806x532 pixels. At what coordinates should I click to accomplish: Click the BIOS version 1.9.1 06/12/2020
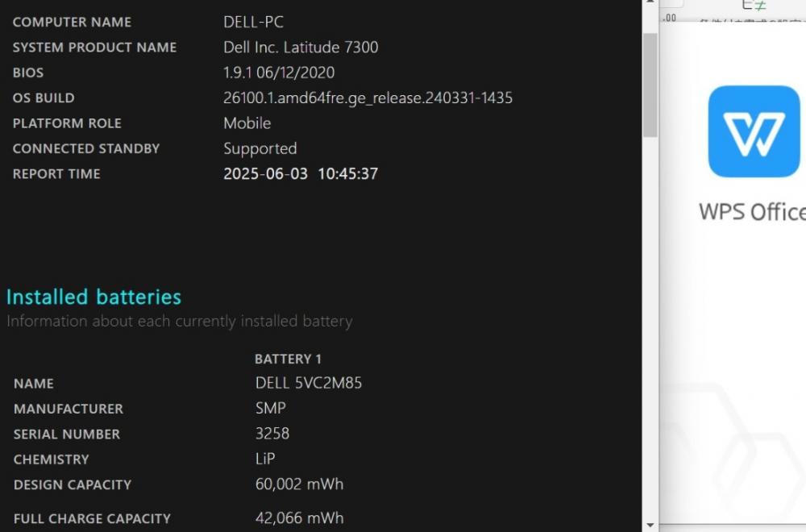pos(279,73)
